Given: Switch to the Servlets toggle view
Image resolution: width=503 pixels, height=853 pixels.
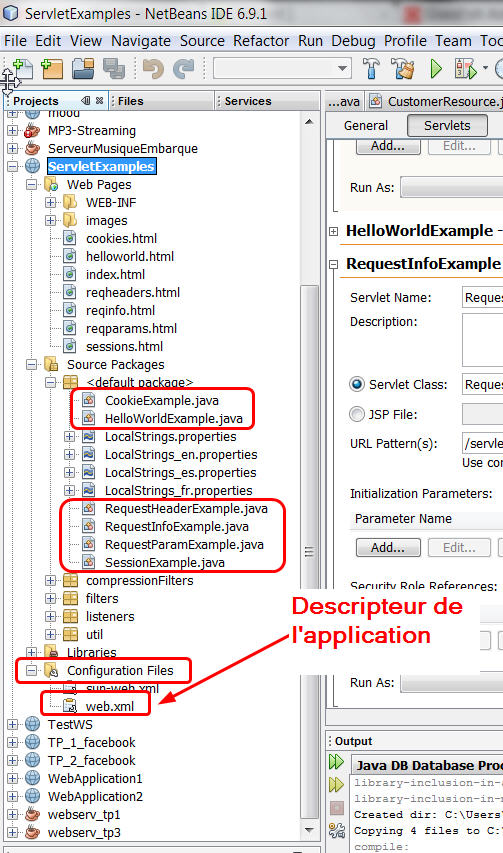Looking at the screenshot, I should 447,126.
